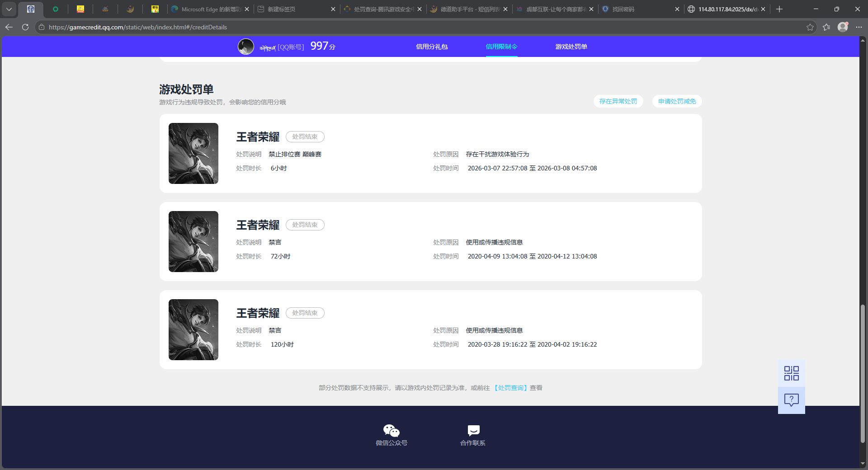Click the 申请处罚减免 button
This screenshot has width=868, height=470.
point(677,101)
